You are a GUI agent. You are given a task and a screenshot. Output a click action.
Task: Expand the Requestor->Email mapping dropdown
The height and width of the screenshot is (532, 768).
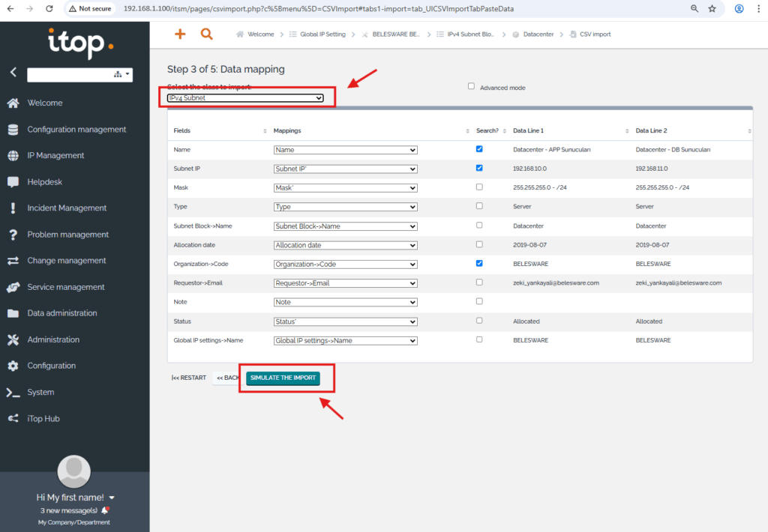coord(345,283)
